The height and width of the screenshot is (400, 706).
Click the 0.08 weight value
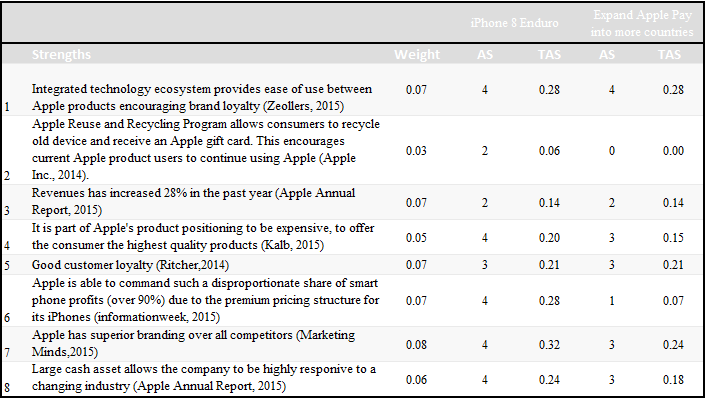point(416,340)
